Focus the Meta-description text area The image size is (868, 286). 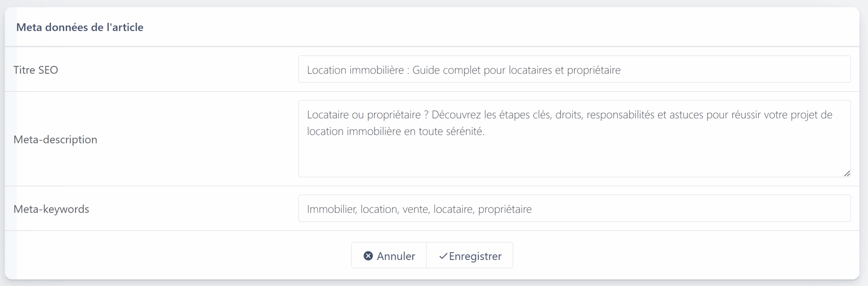click(x=574, y=139)
